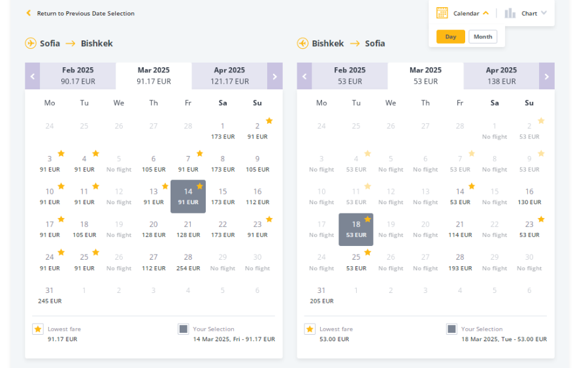Open Mar 2025 53 EUR return tab
Image resolution: width=588 pixels, height=368 pixels.
pyautogui.click(x=425, y=76)
